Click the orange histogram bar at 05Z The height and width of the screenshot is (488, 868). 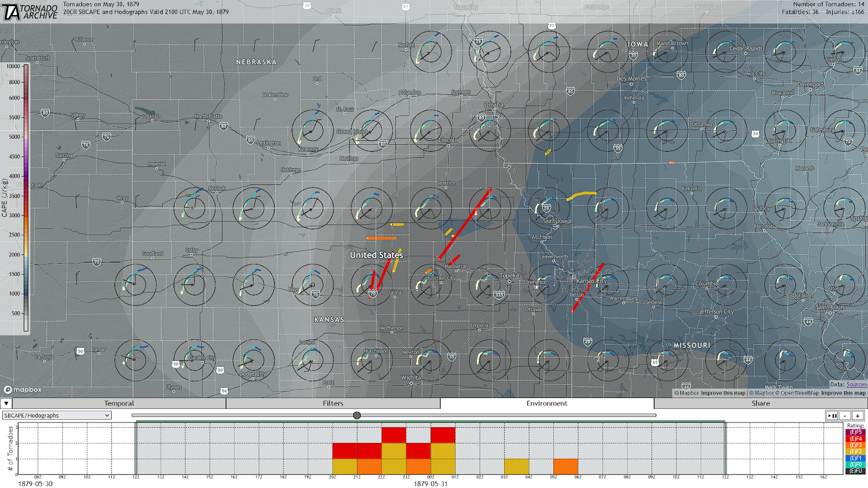[x=566, y=466]
